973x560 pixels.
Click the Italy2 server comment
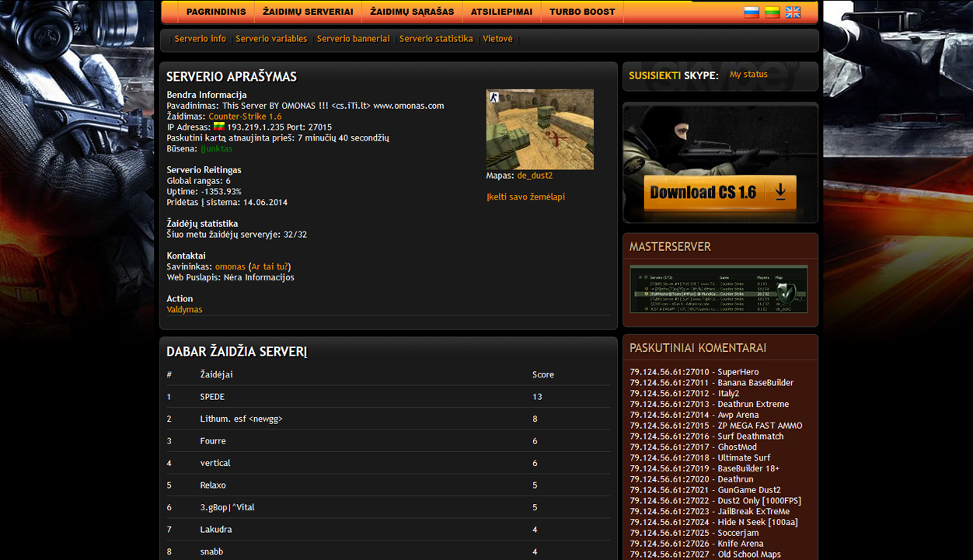coord(685,394)
